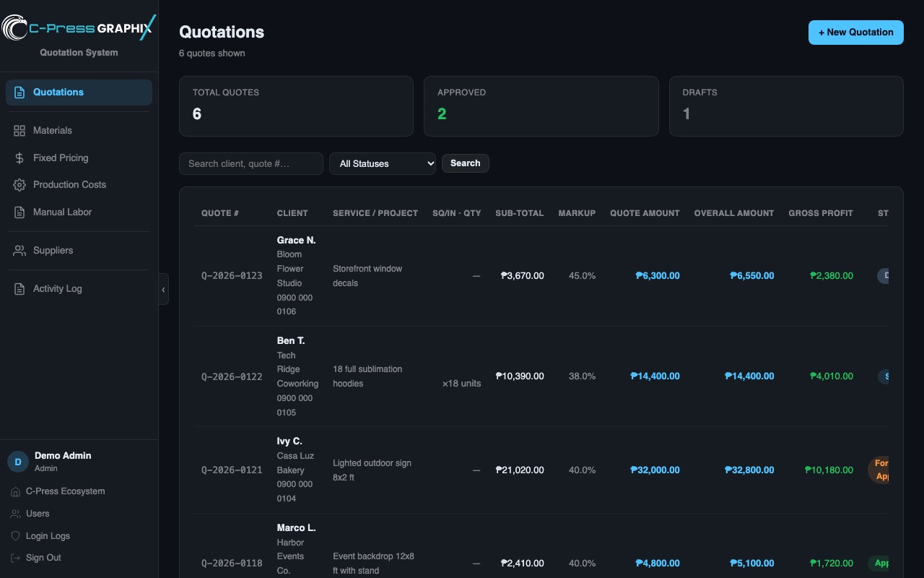Screen dimensions: 924x578
Task: Click sub-total ₱21,020.00
Action: point(520,470)
